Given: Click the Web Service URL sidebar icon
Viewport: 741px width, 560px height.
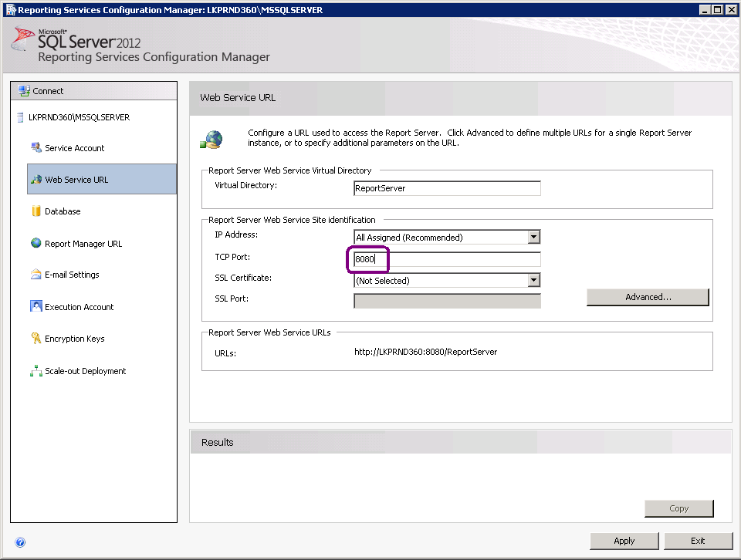Looking at the screenshot, I should [x=36, y=180].
